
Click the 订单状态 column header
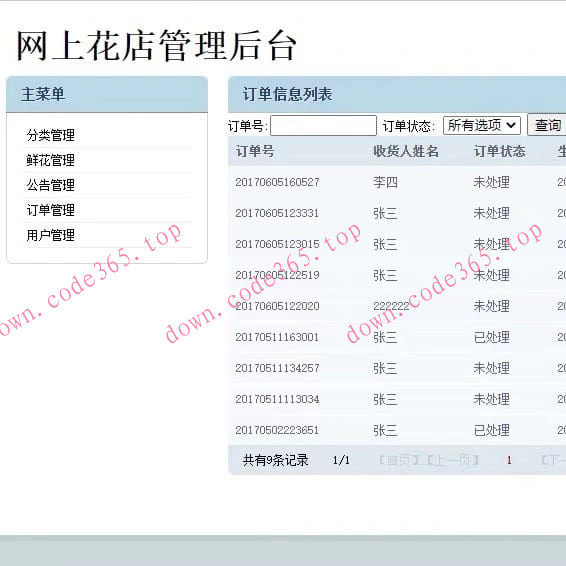(x=500, y=151)
